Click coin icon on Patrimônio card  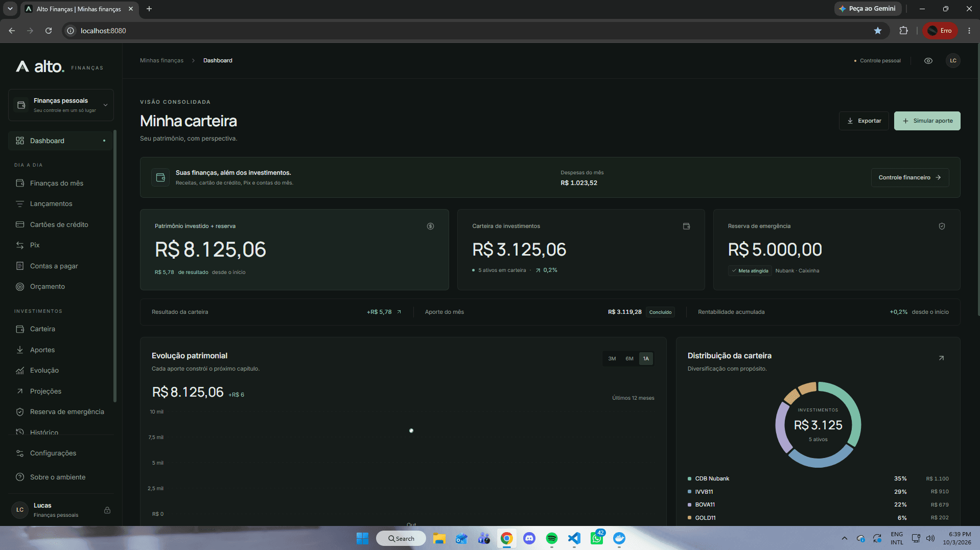[x=430, y=226]
